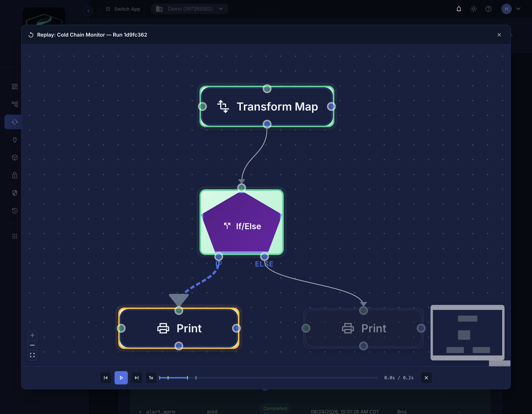This screenshot has height=414, width=532.
Task: Expand the alert_warm row chevron
Action: (x=140, y=412)
